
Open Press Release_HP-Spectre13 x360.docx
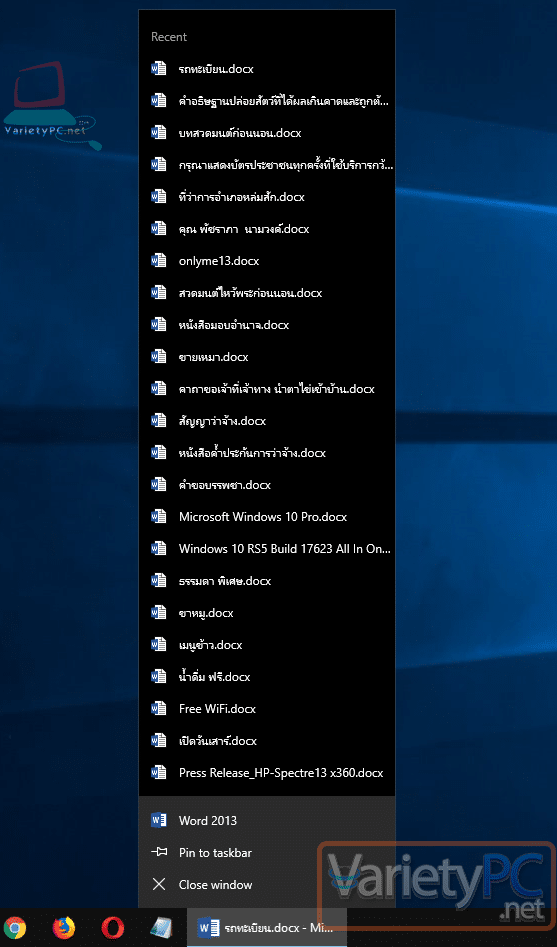pyautogui.click(x=267, y=772)
